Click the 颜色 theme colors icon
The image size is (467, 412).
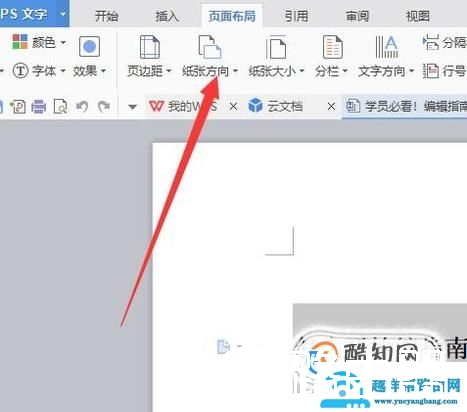[x=20, y=42]
